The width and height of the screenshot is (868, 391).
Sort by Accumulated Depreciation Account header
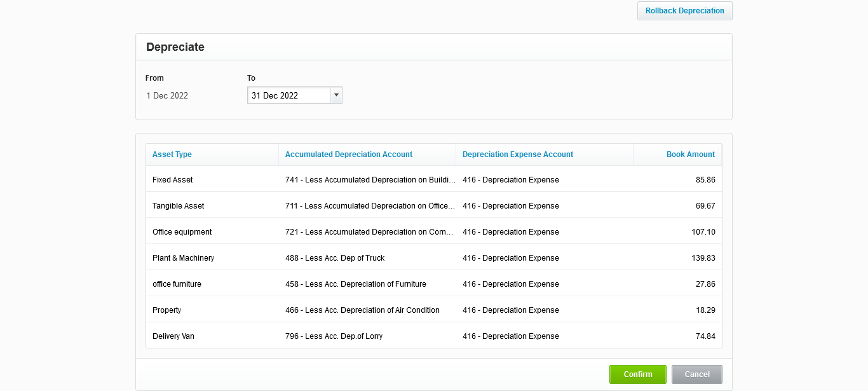pos(349,154)
